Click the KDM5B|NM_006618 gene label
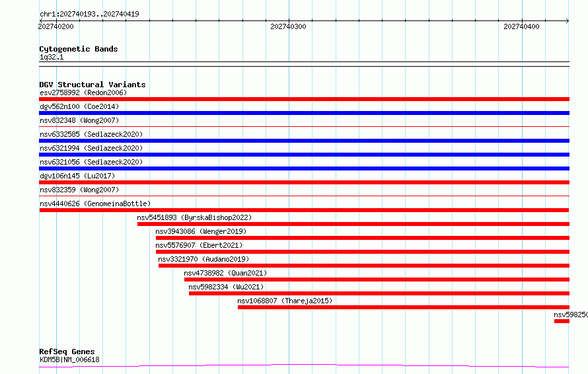Screen dimensions: 588x374 tap(70, 359)
